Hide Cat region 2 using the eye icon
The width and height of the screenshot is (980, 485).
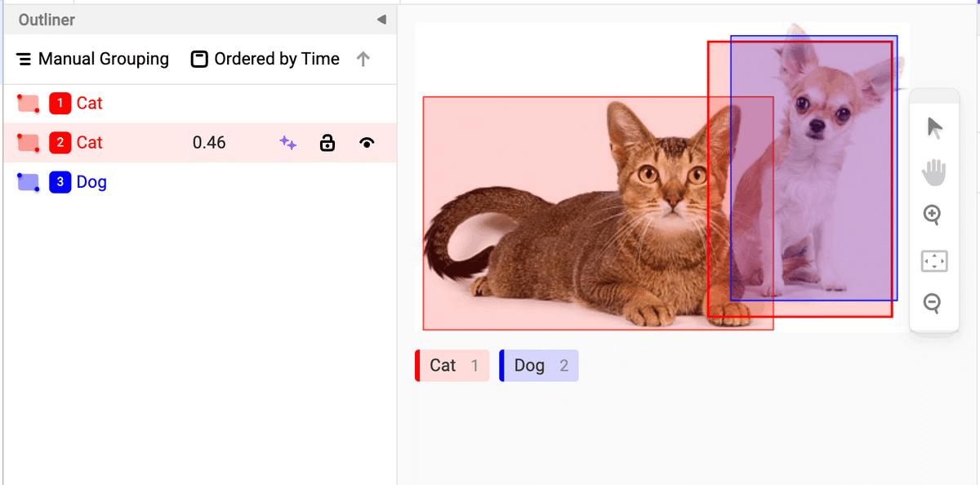pos(367,143)
